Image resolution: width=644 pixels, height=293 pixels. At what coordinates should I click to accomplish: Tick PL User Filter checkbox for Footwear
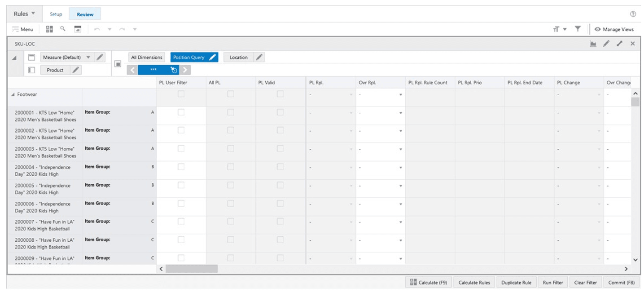tap(181, 94)
